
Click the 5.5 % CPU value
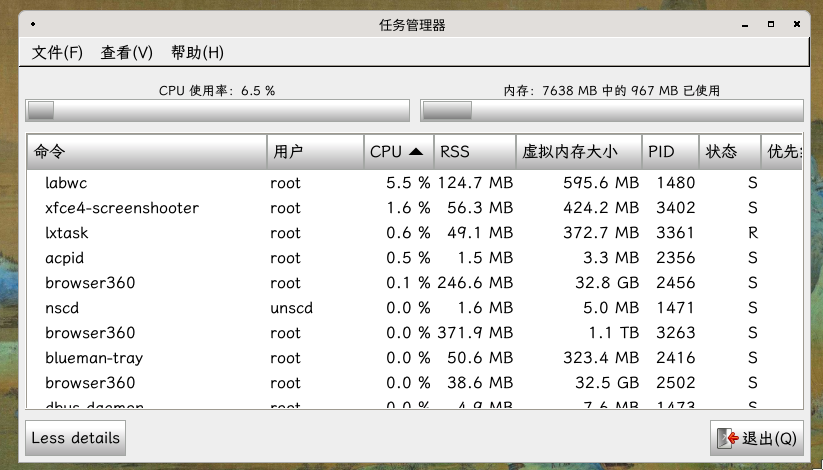(x=408, y=183)
